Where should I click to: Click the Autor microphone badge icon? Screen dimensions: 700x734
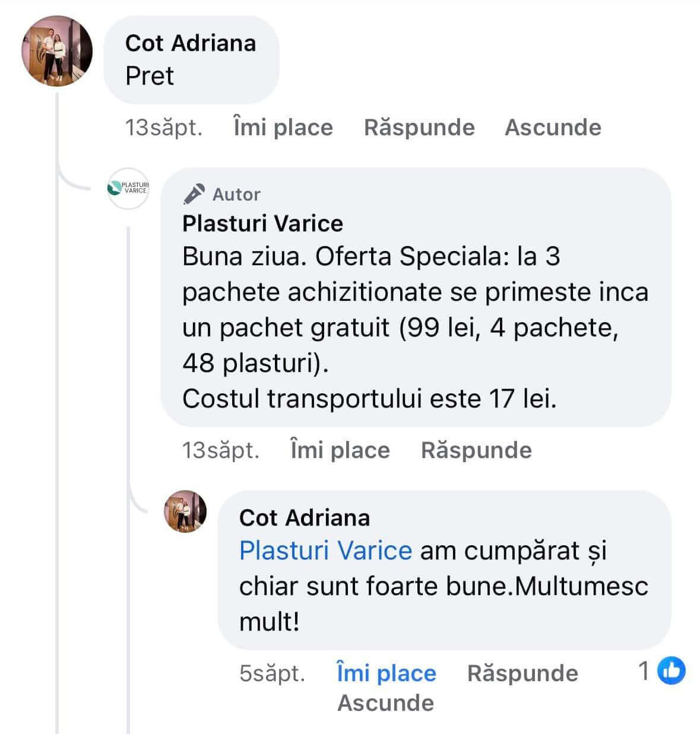194,194
